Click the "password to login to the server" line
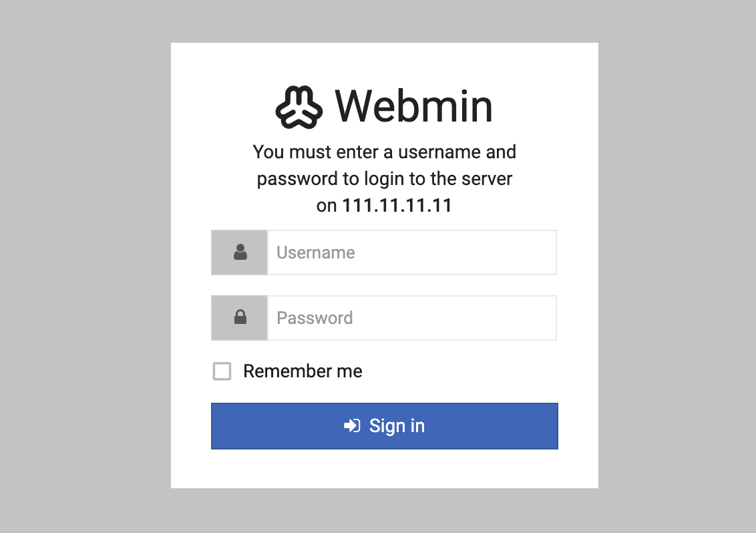The height and width of the screenshot is (533, 756). pos(384,179)
